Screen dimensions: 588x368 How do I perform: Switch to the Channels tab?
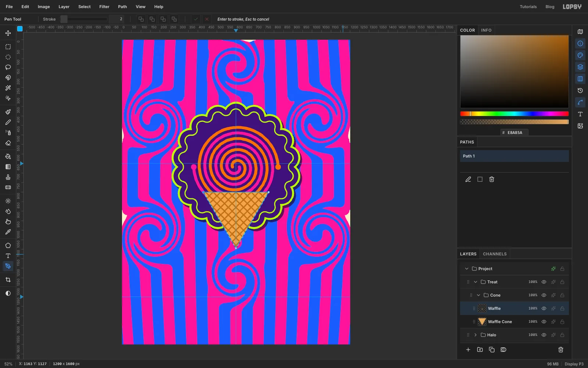pyautogui.click(x=495, y=254)
